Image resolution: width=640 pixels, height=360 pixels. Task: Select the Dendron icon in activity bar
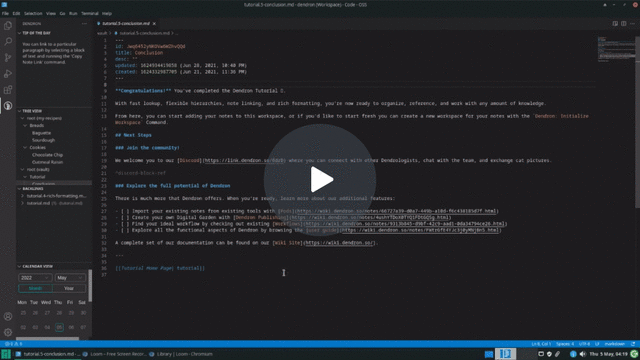8,106
